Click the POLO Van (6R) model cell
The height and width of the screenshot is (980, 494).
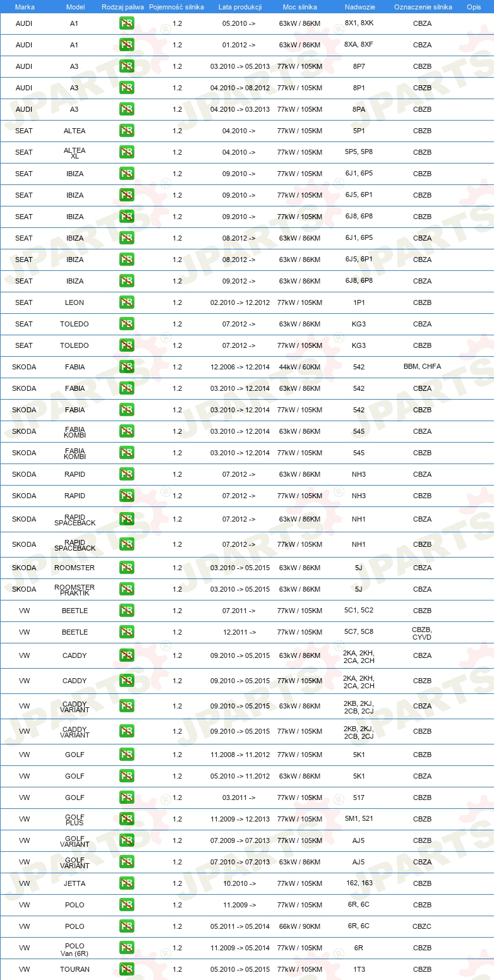click(75, 948)
